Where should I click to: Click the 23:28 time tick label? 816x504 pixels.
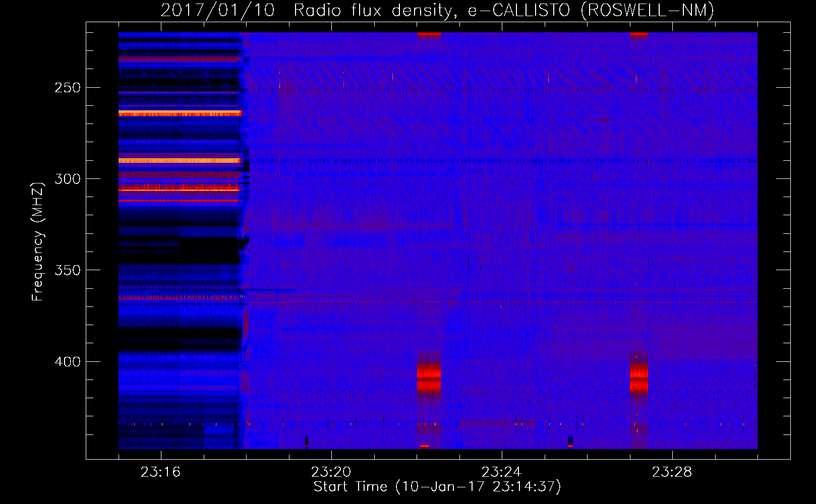point(672,472)
